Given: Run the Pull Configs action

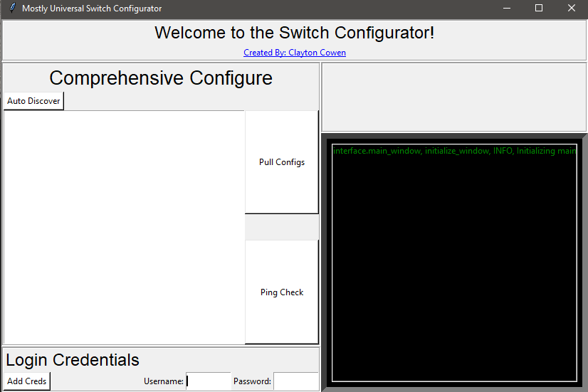Looking at the screenshot, I should click(x=282, y=162).
